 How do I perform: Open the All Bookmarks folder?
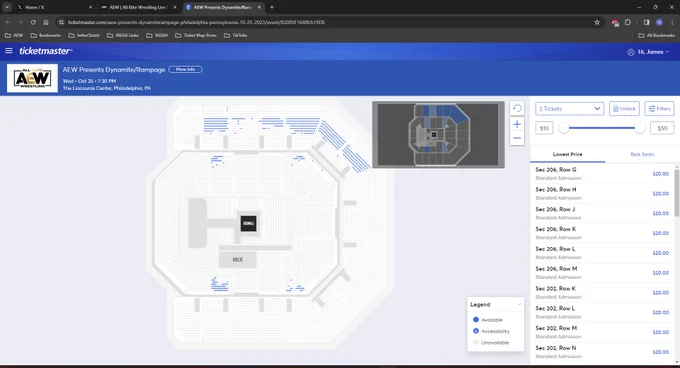pyautogui.click(x=656, y=36)
